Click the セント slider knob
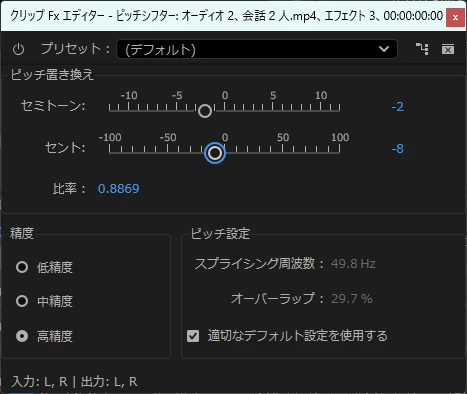Image resolution: width=467 pixels, height=394 pixels. point(215,153)
